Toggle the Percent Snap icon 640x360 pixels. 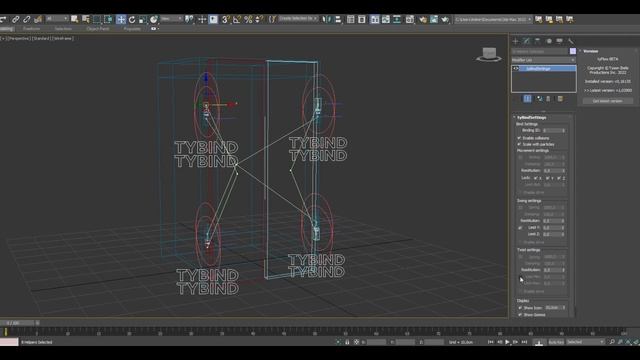tap(248, 19)
